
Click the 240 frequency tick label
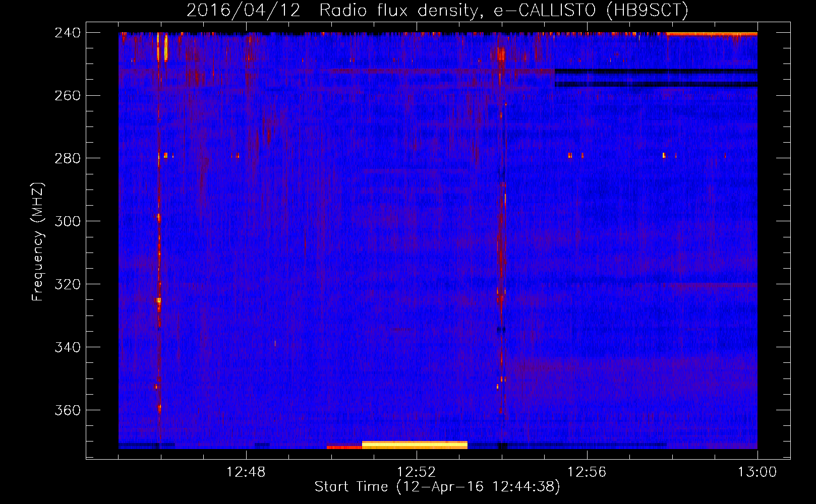pyautogui.click(x=68, y=33)
